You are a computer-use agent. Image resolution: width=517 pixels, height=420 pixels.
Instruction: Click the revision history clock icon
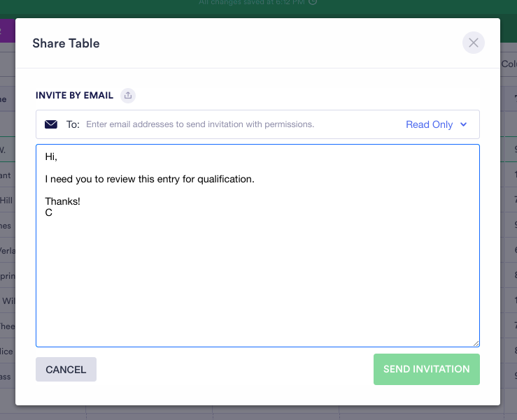pyautogui.click(x=313, y=3)
